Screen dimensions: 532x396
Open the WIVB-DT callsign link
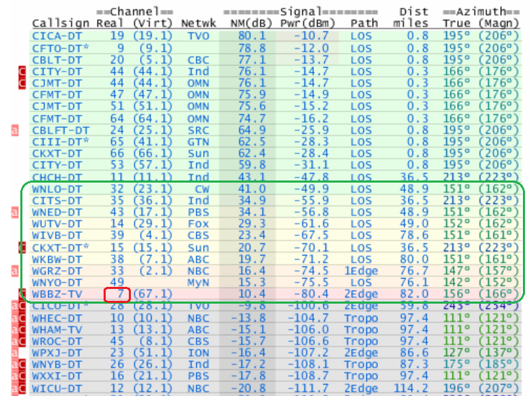[x=57, y=235]
